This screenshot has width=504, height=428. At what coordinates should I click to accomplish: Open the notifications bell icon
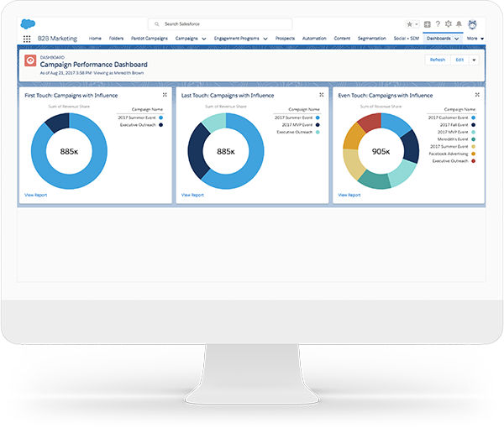[459, 24]
